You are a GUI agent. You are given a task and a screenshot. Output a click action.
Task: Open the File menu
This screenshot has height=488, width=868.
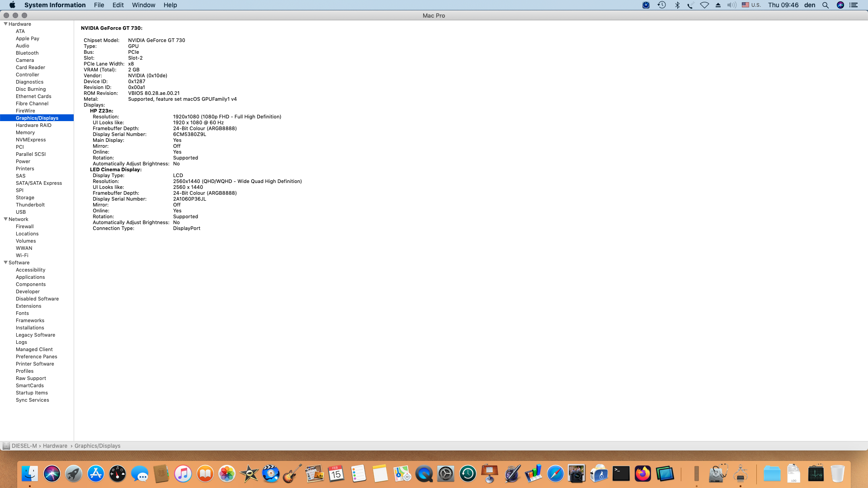[99, 5]
